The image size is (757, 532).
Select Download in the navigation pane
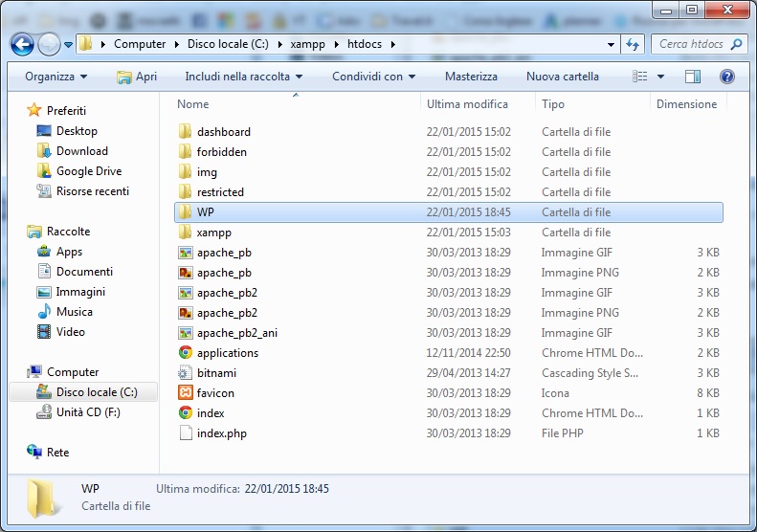73,151
